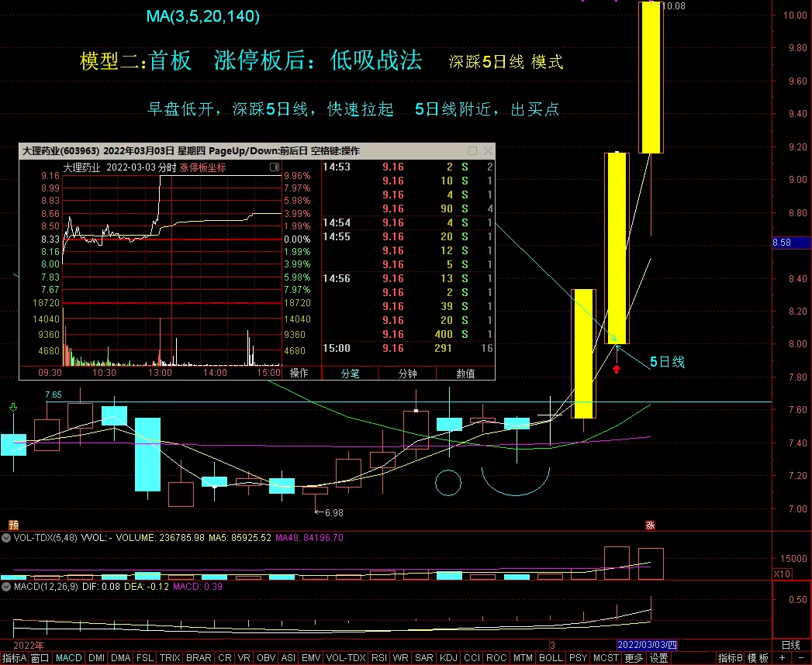The width and height of the screenshot is (812, 665).
Task: Select the ASI indicator tab
Action: (289, 658)
